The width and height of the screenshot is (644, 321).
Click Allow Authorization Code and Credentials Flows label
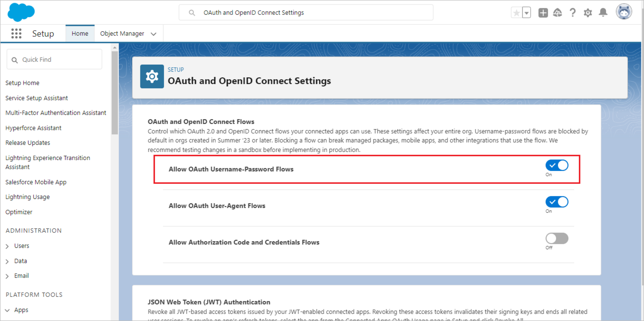point(244,242)
